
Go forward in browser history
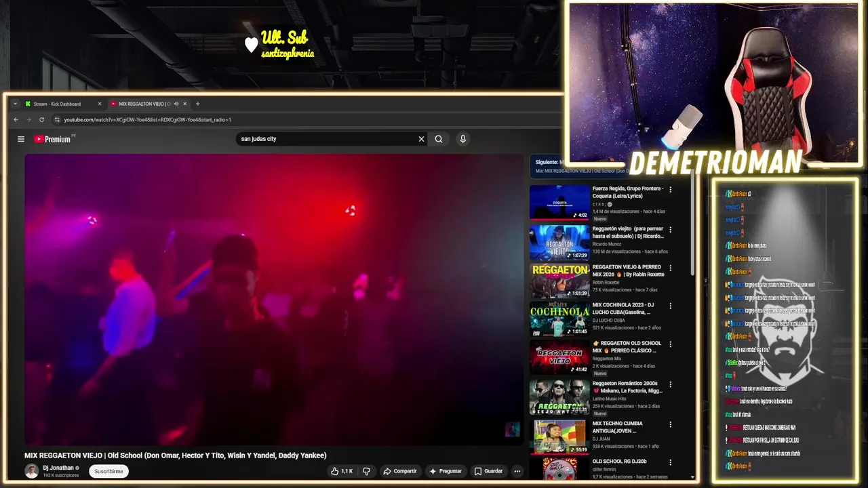[x=28, y=120]
